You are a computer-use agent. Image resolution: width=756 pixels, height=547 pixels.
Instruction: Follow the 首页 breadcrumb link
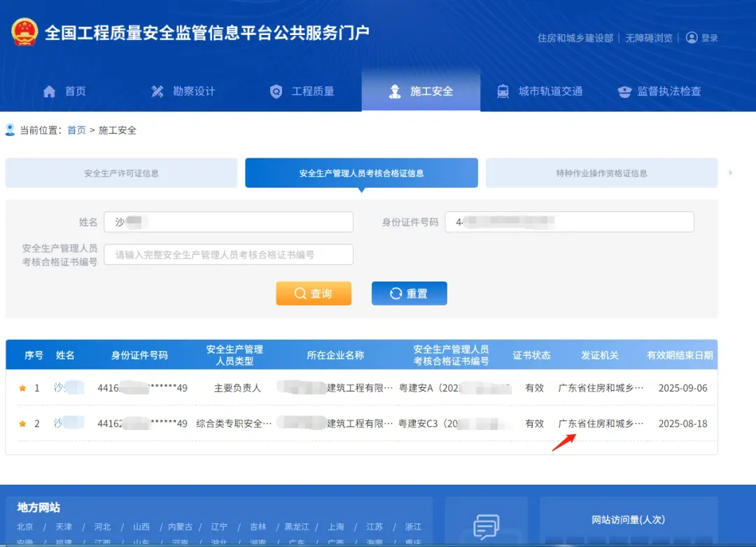(76, 130)
